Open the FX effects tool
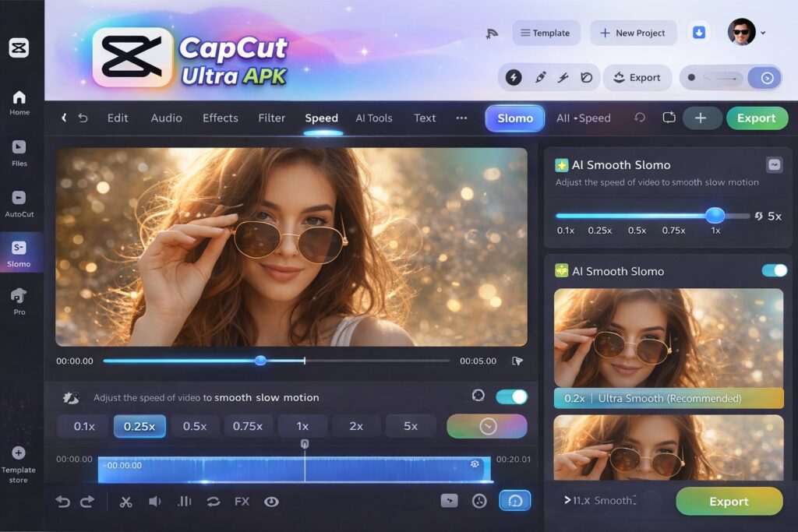Image resolution: width=798 pixels, height=532 pixels. click(x=242, y=502)
